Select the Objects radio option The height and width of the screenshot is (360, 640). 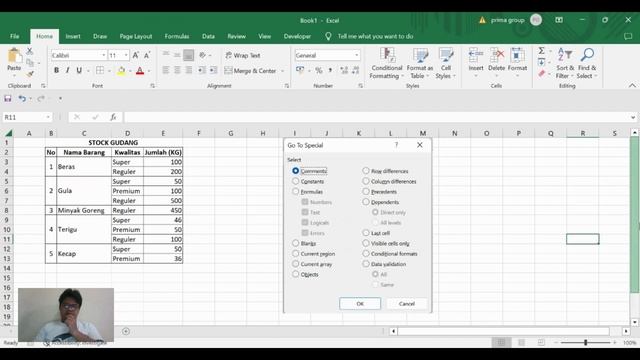[x=296, y=274]
